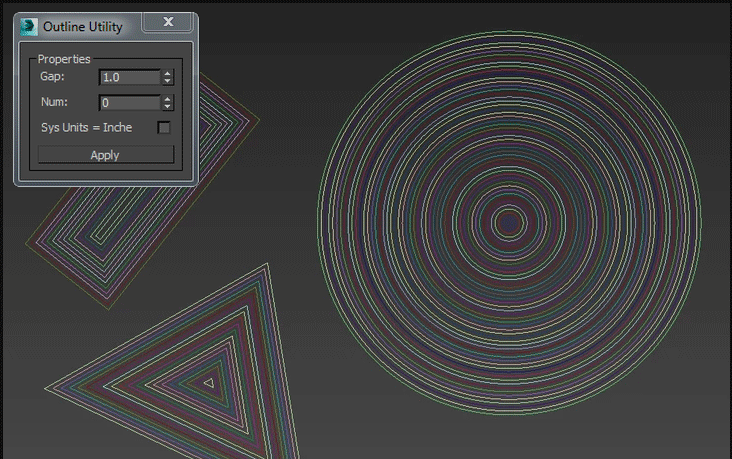Decrease the Num spinner value

click(168, 106)
